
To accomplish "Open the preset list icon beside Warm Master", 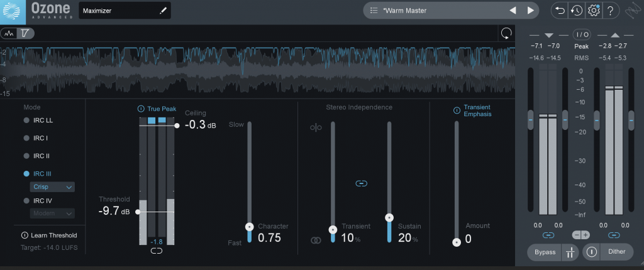I will [374, 11].
